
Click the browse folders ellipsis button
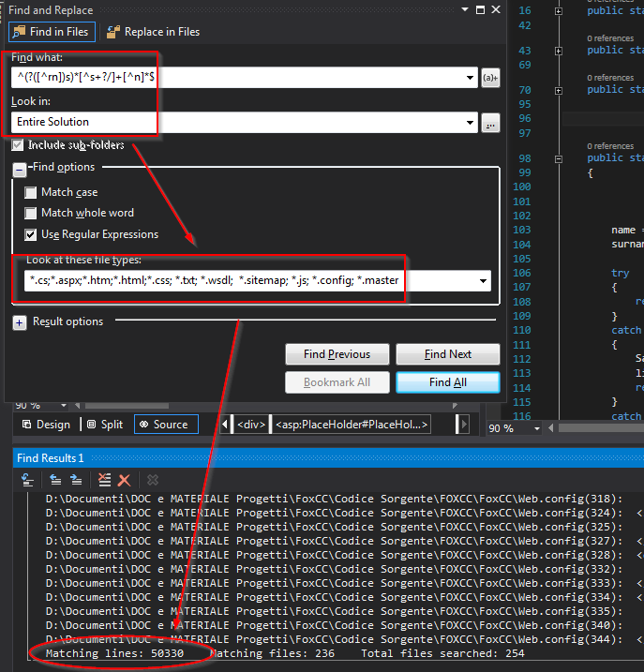coord(490,123)
